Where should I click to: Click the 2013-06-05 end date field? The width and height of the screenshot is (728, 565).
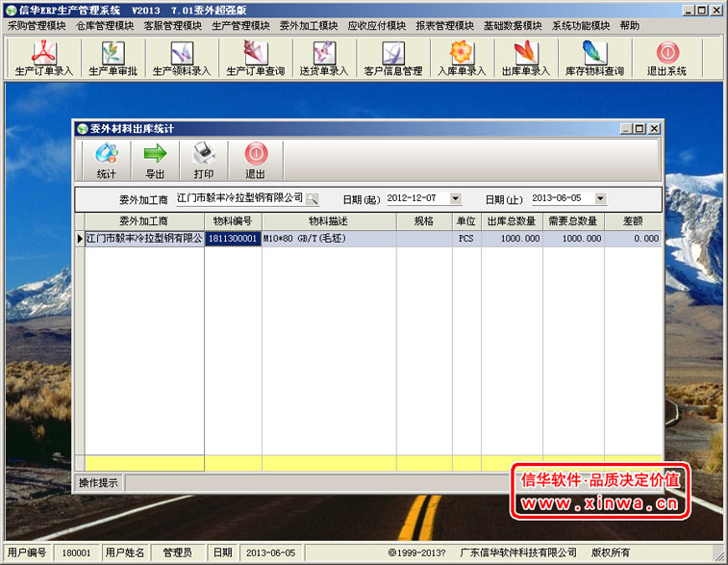pyautogui.click(x=563, y=198)
